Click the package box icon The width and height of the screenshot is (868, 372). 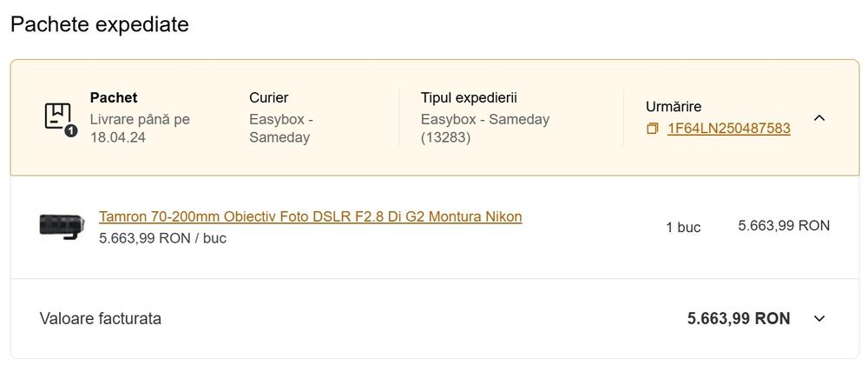tap(59, 117)
